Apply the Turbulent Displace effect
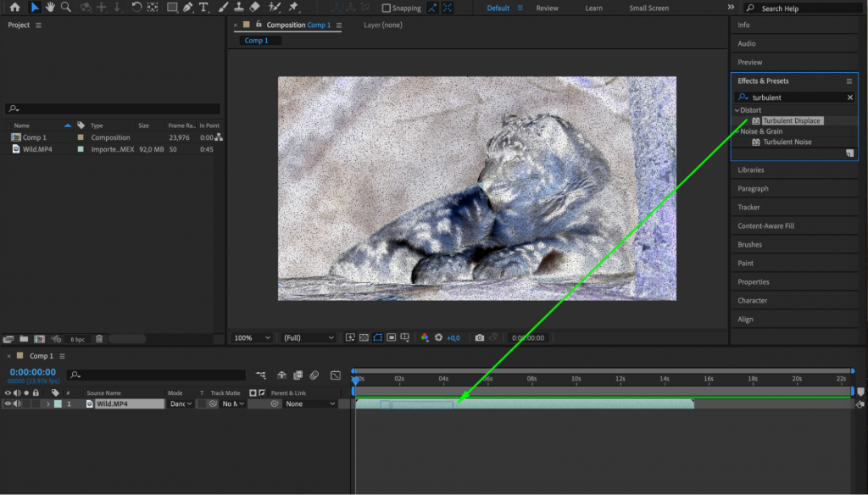 (x=793, y=120)
